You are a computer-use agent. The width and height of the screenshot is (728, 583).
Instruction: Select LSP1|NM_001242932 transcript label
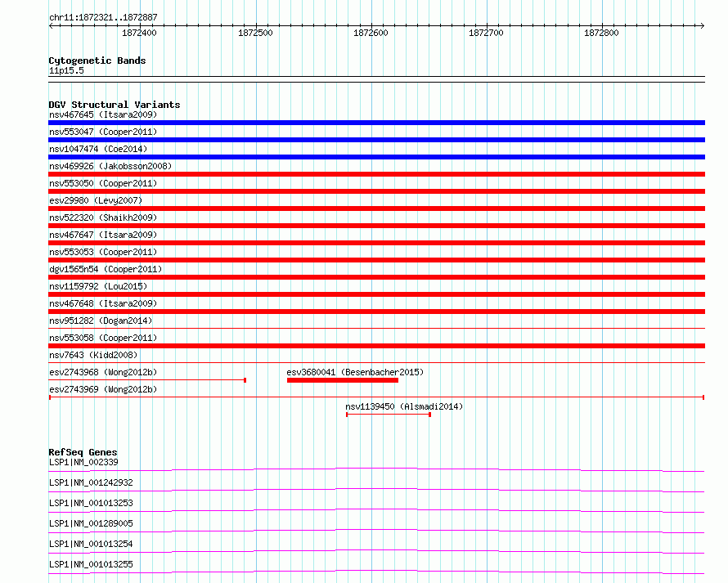[91, 482]
